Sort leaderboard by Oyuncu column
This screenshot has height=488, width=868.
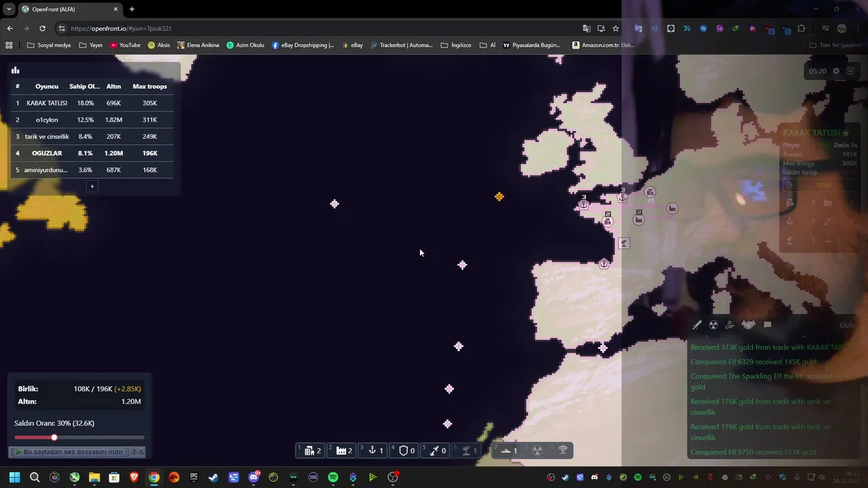click(x=47, y=86)
